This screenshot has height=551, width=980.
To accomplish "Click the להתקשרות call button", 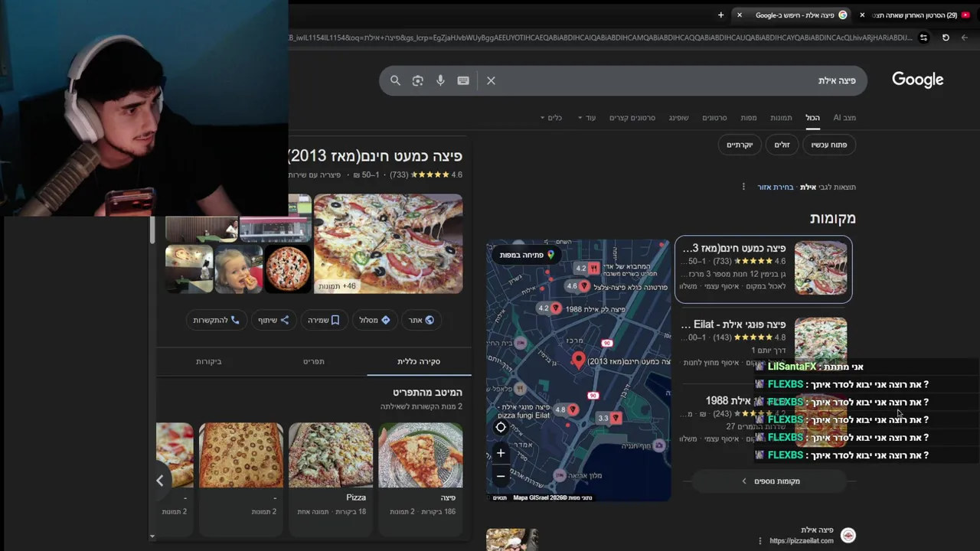I will point(216,320).
